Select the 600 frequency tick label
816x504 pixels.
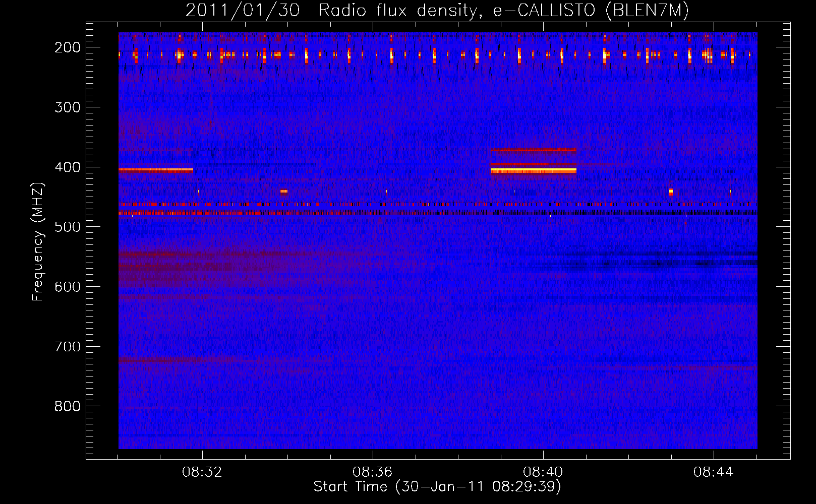click(x=68, y=287)
